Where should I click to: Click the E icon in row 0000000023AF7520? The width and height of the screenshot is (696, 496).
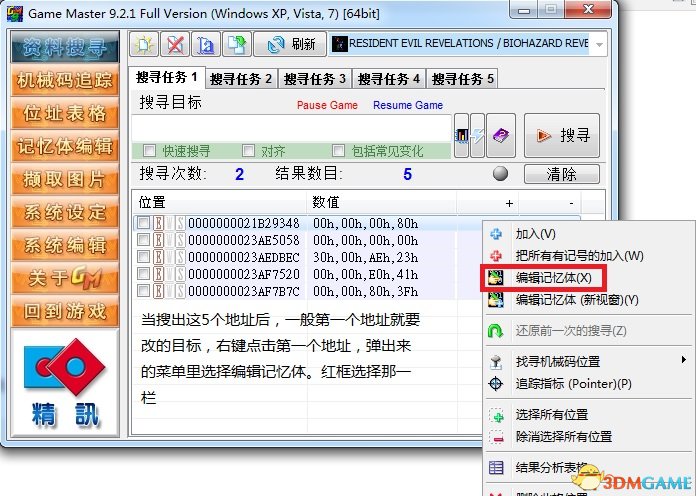158,274
